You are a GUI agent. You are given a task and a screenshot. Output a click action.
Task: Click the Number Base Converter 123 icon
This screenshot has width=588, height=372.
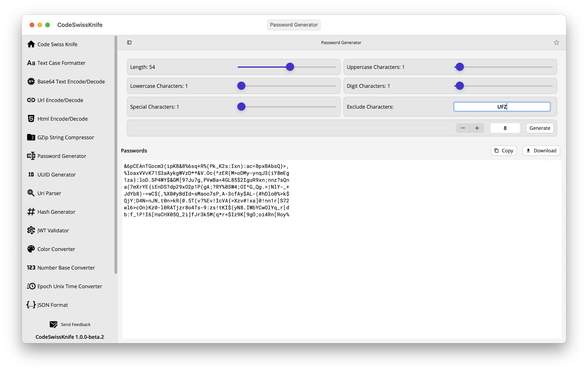pyautogui.click(x=31, y=267)
